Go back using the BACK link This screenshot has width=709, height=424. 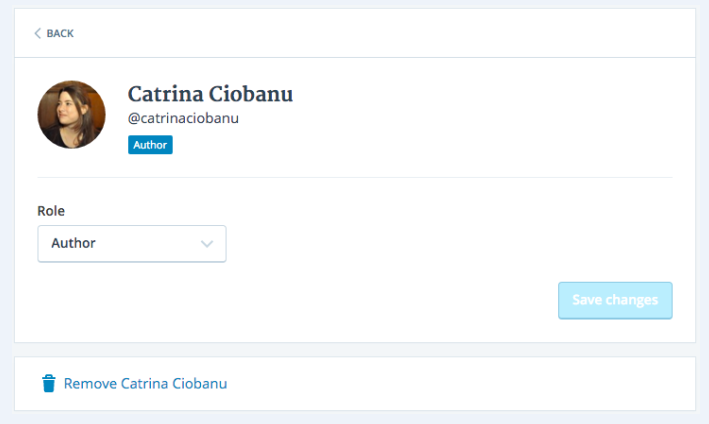point(60,34)
